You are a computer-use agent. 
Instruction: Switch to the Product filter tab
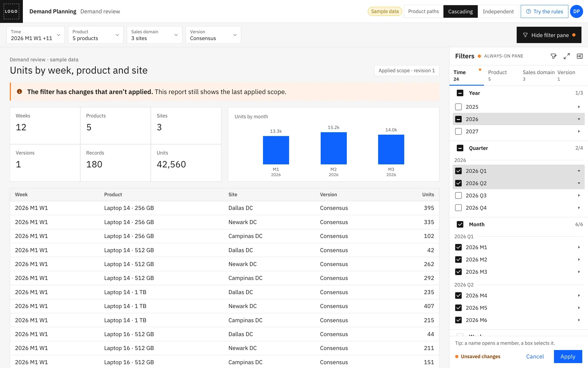coord(501,76)
